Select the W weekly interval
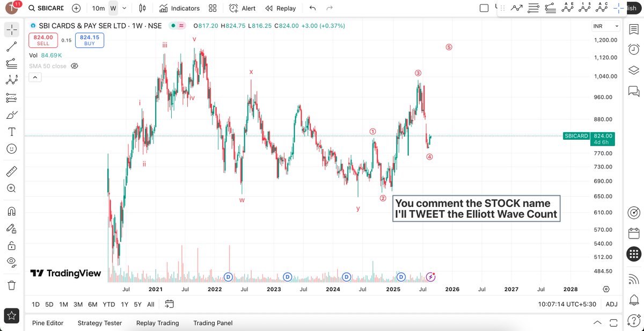This screenshot has width=644, height=331. coord(113,8)
